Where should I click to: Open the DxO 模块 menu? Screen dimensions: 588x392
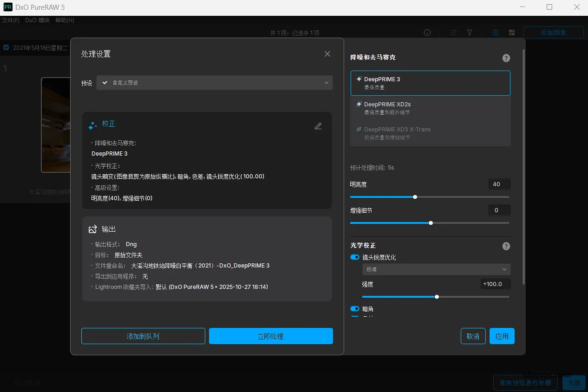tap(37, 20)
